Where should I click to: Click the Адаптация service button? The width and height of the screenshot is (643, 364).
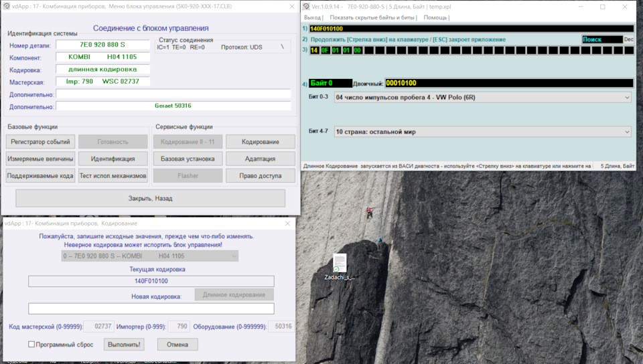tap(261, 159)
